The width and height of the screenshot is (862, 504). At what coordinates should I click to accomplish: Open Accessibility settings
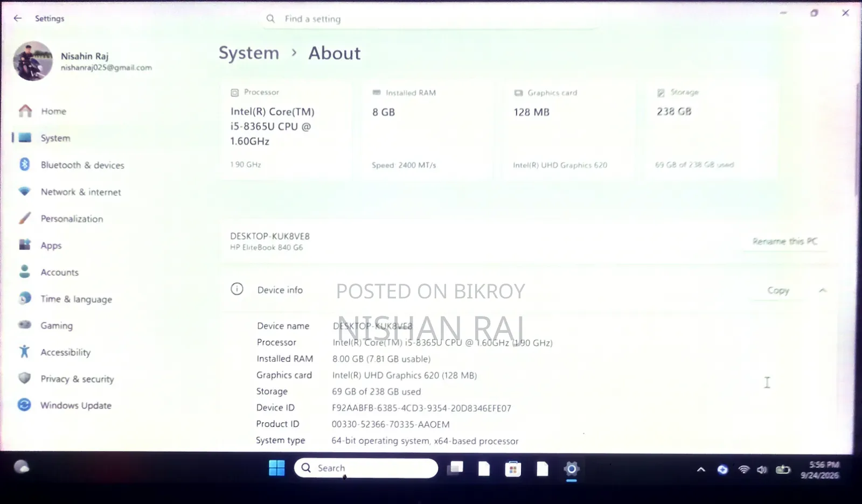tap(65, 353)
